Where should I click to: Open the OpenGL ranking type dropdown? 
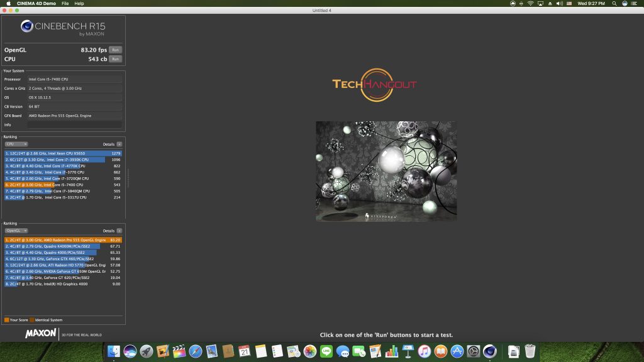click(16, 231)
